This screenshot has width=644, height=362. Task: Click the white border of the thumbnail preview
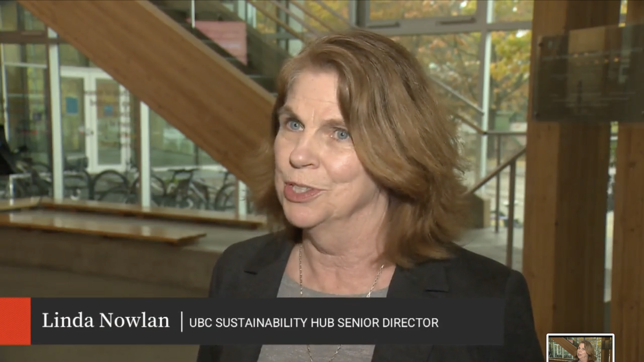tap(580, 335)
